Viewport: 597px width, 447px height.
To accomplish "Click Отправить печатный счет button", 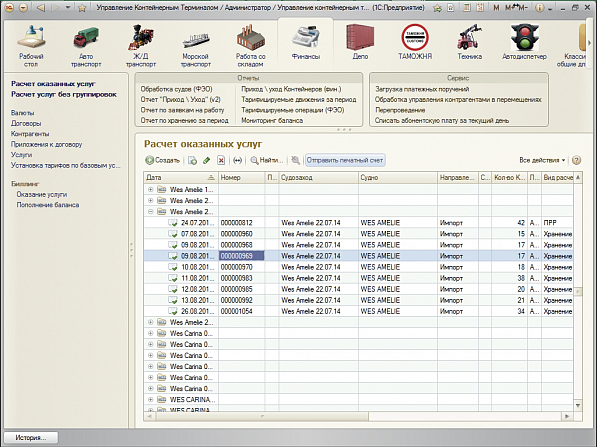I will [x=345, y=160].
